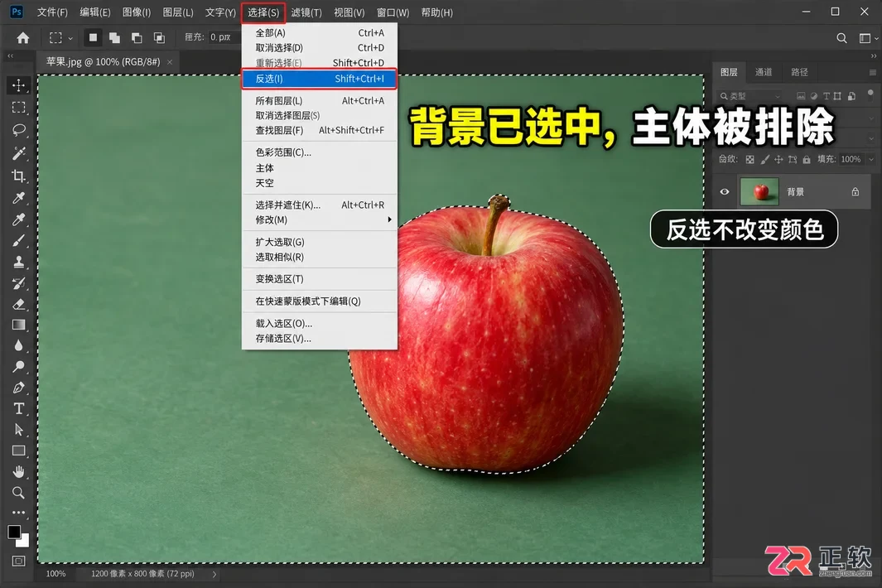Image resolution: width=882 pixels, height=588 pixels.
Task: Switch to the 通道 tab
Action: click(764, 72)
